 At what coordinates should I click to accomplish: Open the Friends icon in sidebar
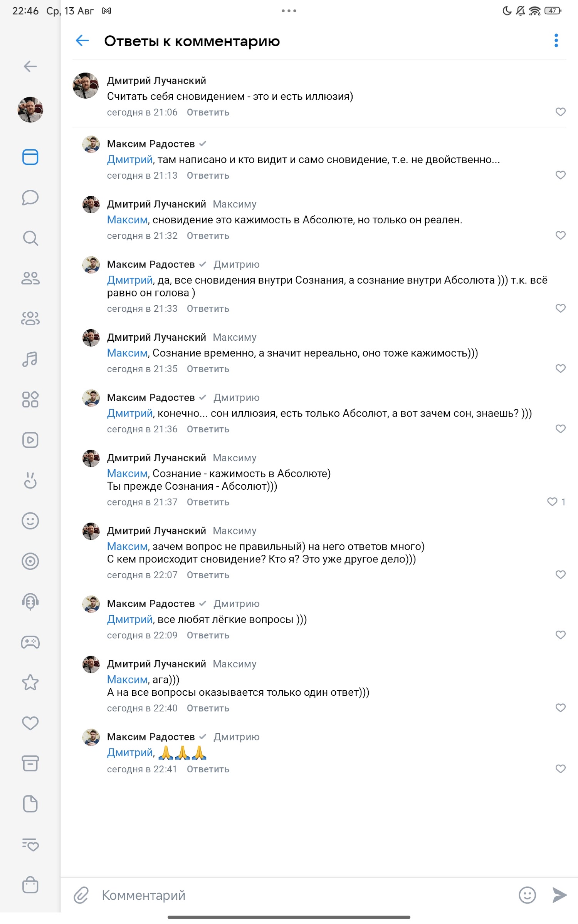pyautogui.click(x=30, y=278)
